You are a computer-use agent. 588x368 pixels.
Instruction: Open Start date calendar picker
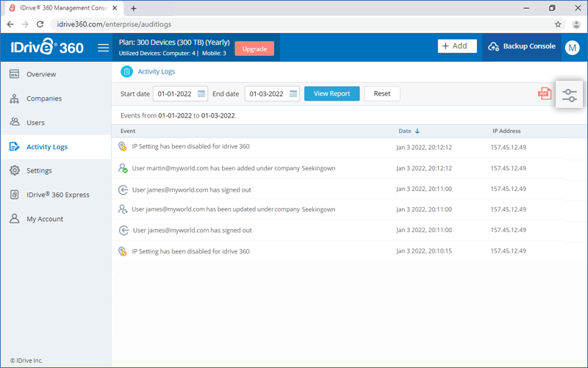point(201,94)
